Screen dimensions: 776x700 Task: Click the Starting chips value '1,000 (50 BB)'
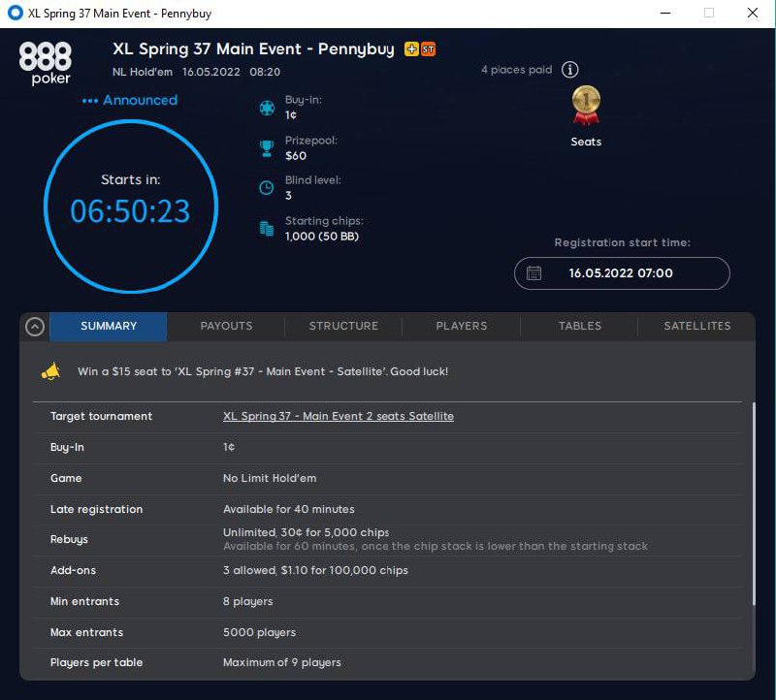pyautogui.click(x=322, y=237)
